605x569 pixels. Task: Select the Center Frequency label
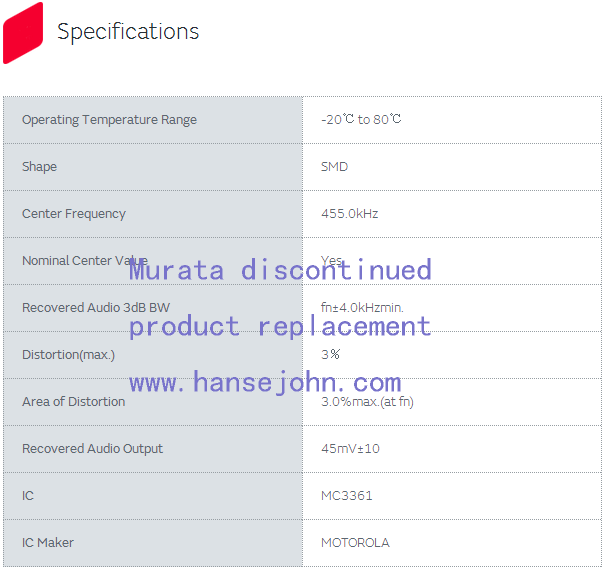point(74,214)
